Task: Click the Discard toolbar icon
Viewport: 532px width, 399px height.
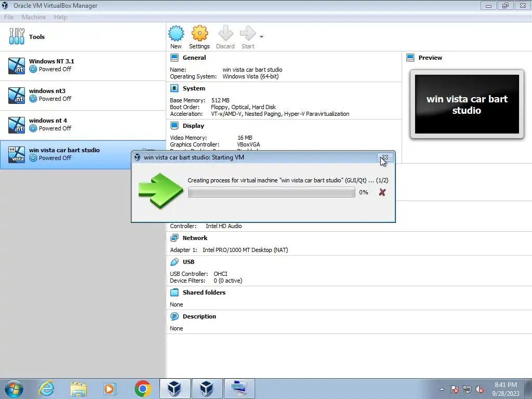Action: (225, 33)
